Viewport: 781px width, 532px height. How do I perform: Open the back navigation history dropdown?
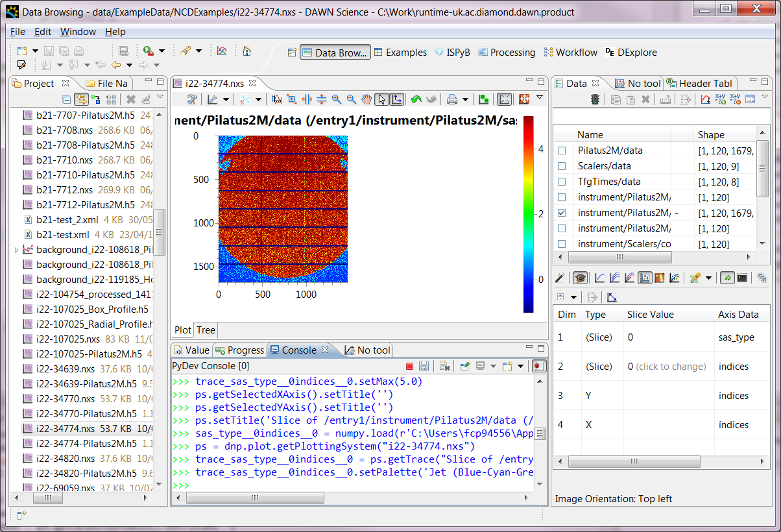point(129,65)
